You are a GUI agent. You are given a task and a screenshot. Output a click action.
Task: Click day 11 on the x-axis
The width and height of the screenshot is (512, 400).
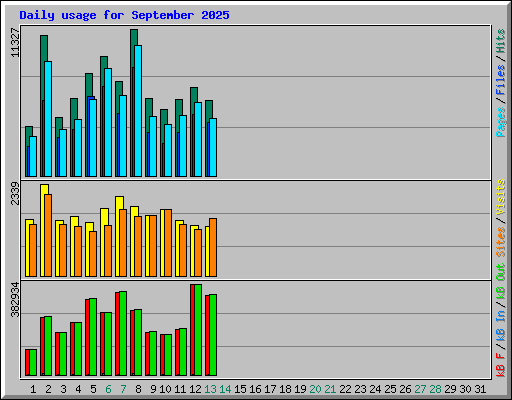click(180, 389)
